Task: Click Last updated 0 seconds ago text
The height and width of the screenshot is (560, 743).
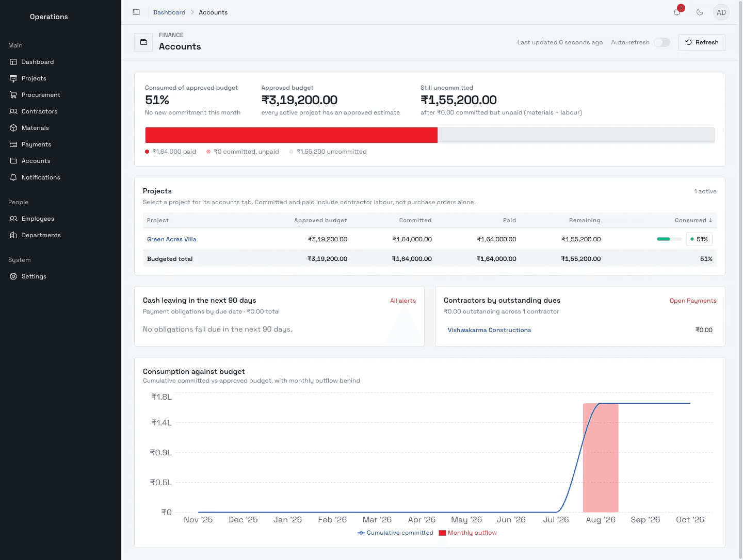Action: point(560,42)
